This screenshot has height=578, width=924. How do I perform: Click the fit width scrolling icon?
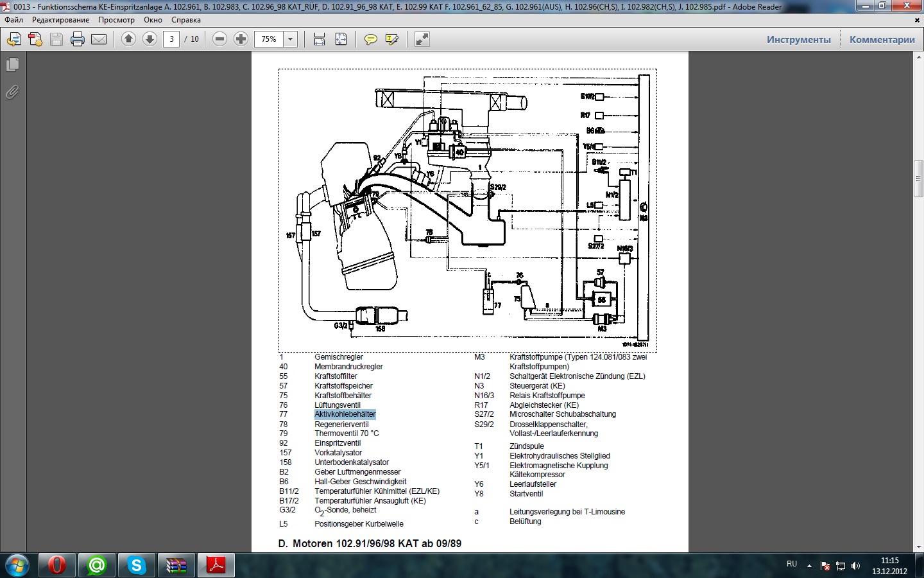point(320,39)
